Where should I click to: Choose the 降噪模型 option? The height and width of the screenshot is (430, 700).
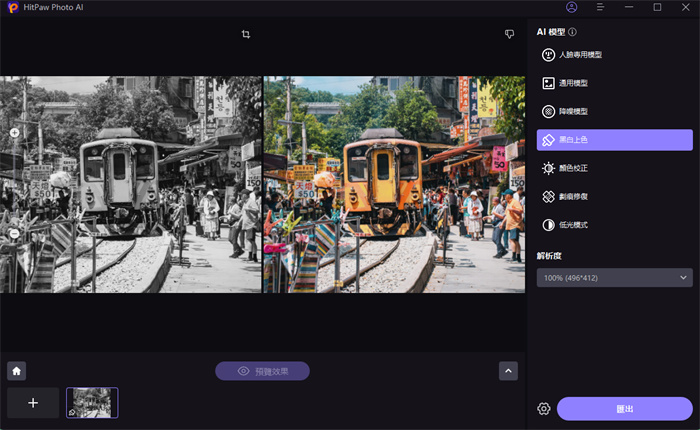click(x=614, y=112)
